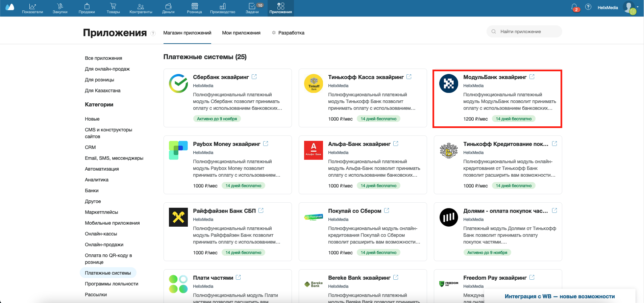The image size is (644, 303).
Task: Open Тинькофф Касса эквайринг external link icon
Action: tap(409, 77)
